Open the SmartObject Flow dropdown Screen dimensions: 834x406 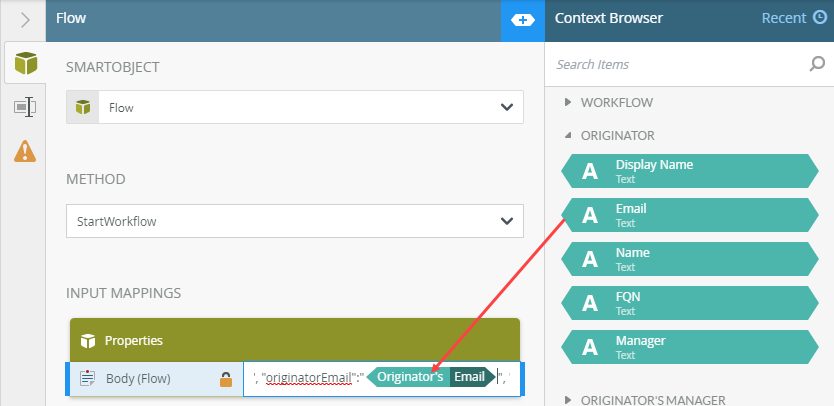click(295, 107)
